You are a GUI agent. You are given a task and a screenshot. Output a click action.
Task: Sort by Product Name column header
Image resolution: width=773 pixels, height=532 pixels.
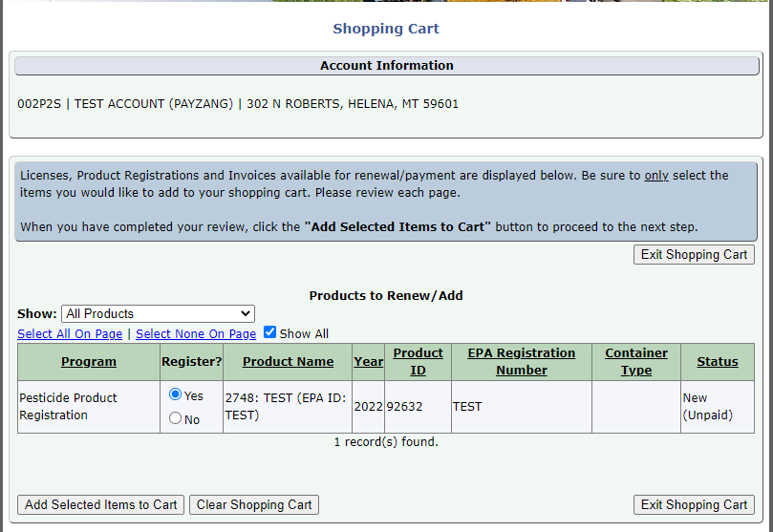[288, 362]
